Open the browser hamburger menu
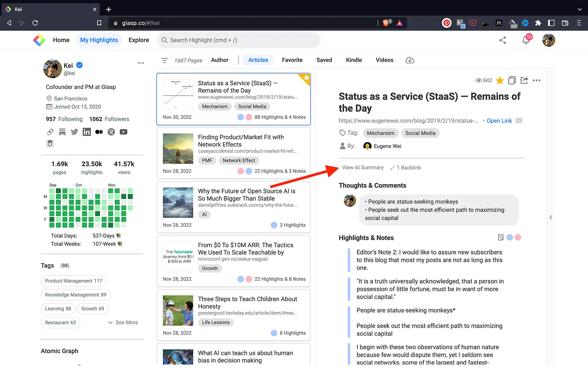This screenshot has width=588, height=368. click(x=579, y=23)
